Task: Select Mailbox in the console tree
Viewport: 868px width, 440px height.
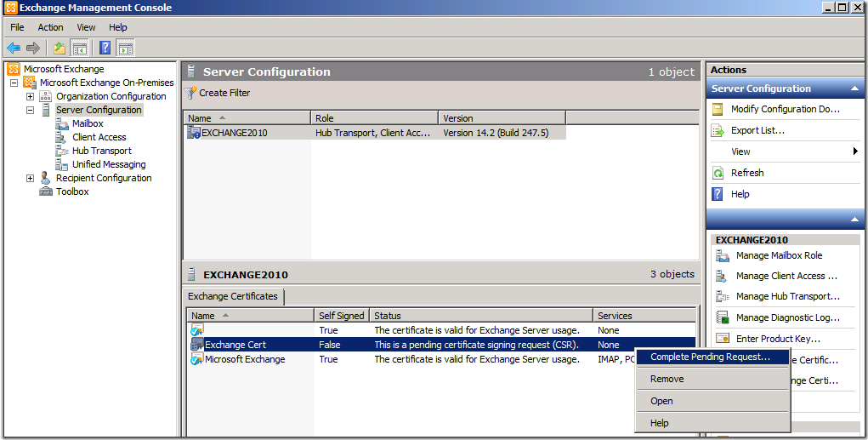Action: [88, 123]
